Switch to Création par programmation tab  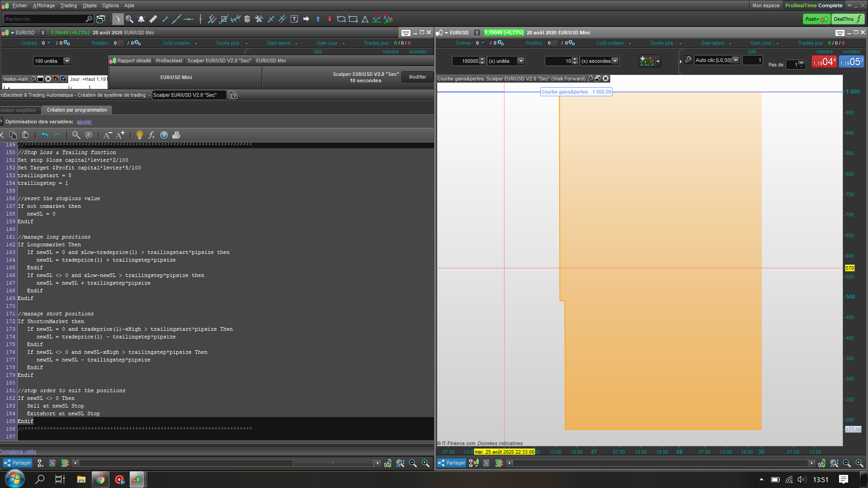(x=77, y=110)
